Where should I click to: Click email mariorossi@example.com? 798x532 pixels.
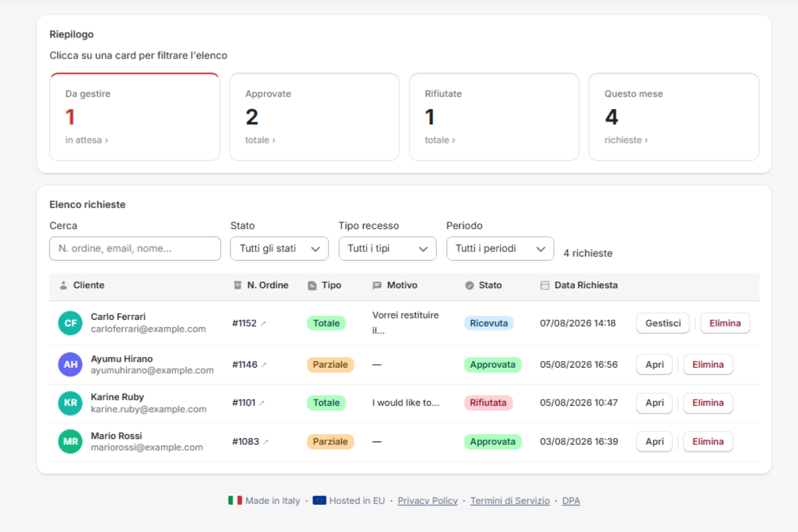pos(147,448)
